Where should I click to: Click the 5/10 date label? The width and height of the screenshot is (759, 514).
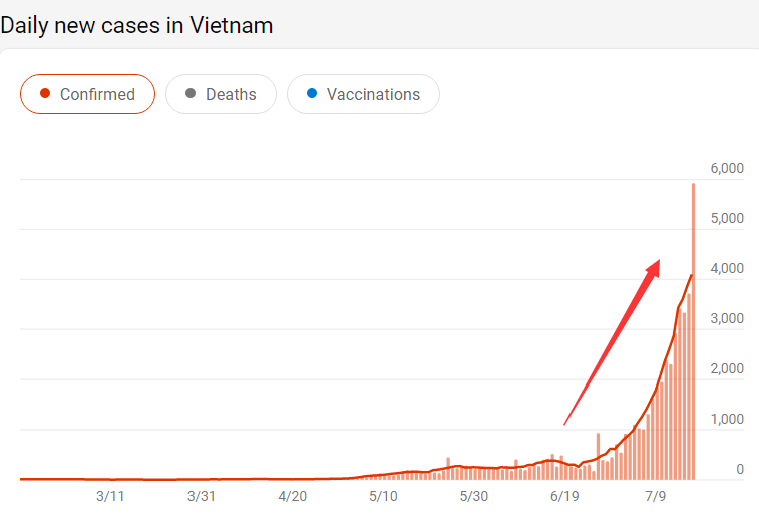coord(383,496)
